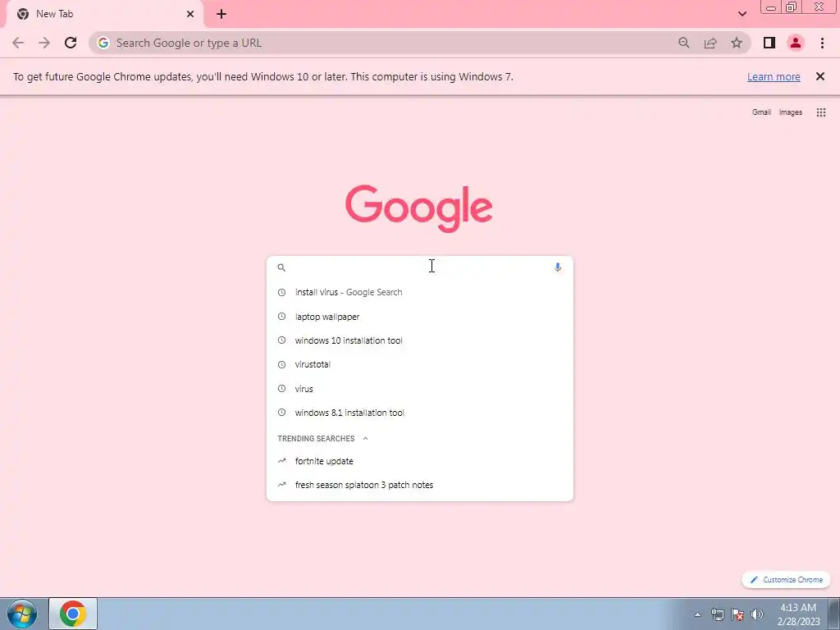Click Chrome in the taskbar
The width and height of the screenshot is (840, 630).
coord(73,614)
